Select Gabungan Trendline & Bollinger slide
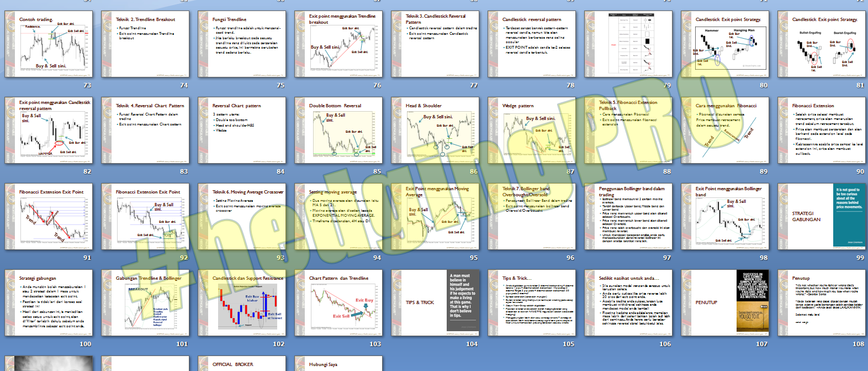 (145, 303)
